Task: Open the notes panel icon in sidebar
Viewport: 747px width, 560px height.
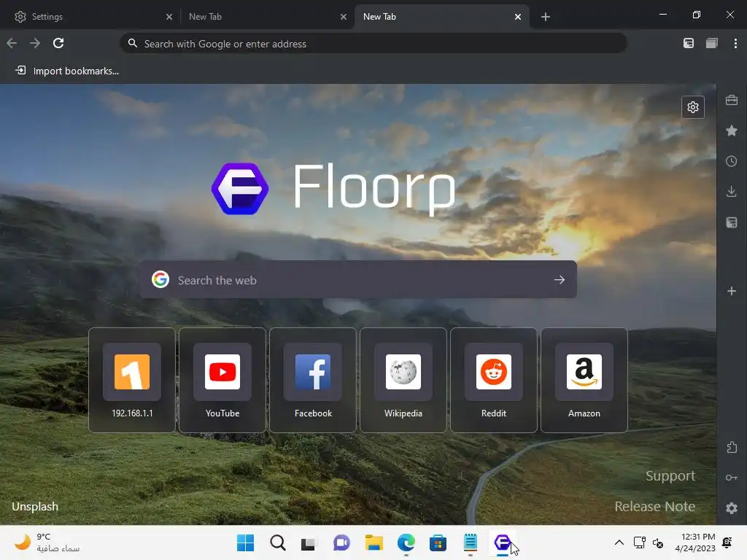Action: coord(732,222)
